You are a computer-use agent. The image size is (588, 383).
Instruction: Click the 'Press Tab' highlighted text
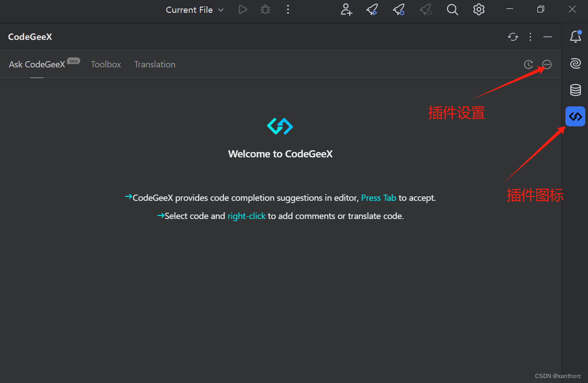[x=379, y=198]
